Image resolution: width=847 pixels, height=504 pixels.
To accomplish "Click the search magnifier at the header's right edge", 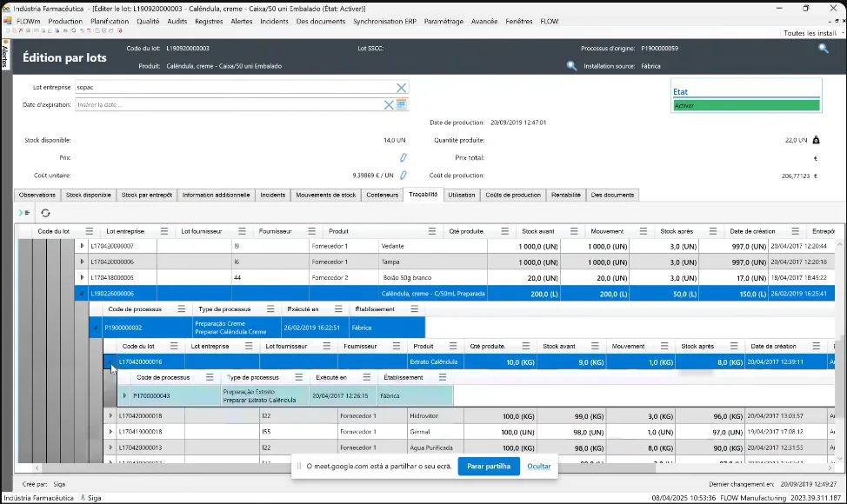I will 824,48.
